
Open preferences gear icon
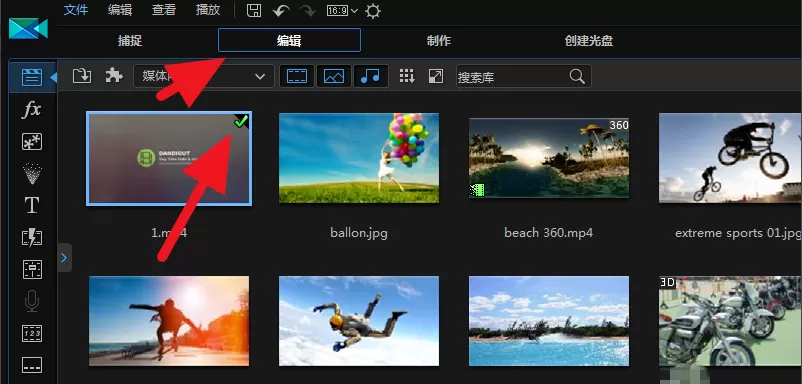pos(373,11)
